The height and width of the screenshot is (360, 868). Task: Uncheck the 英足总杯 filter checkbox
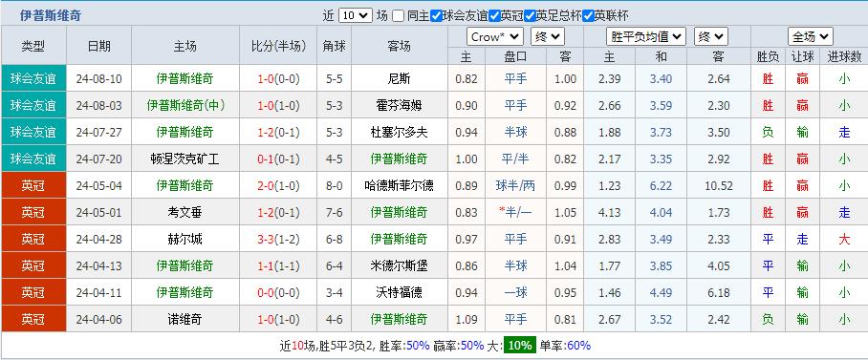(x=530, y=16)
